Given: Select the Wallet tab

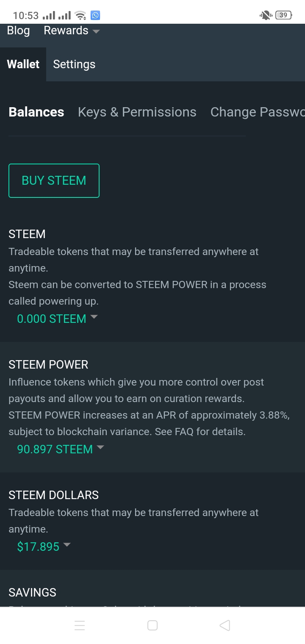Looking at the screenshot, I should click(23, 64).
